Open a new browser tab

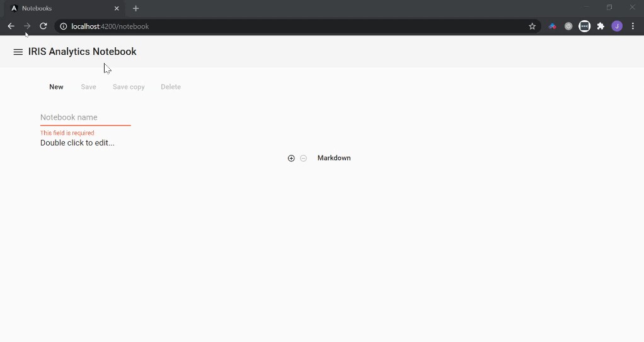pyautogui.click(x=135, y=8)
